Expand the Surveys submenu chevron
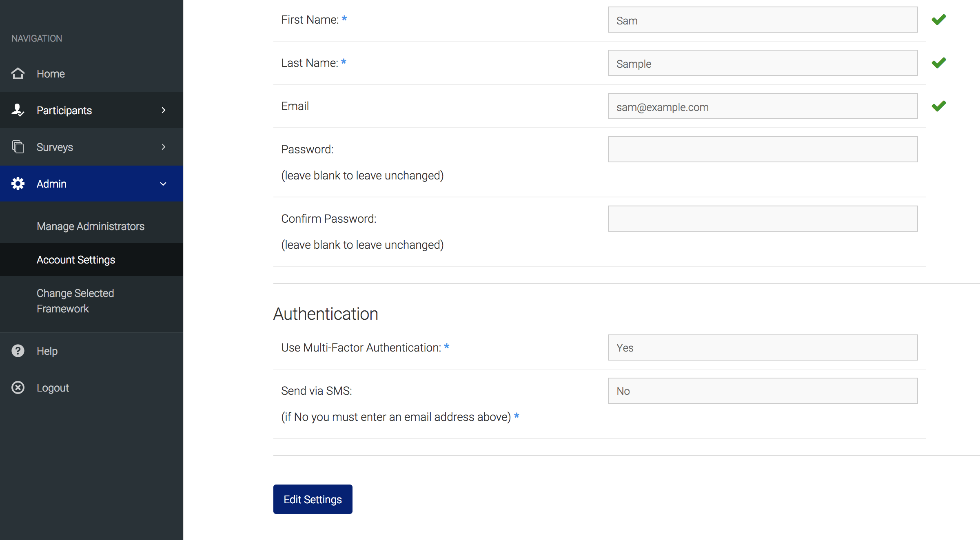Image resolution: width=980 pixels, height=540 pixels. (x=164, y=147)
